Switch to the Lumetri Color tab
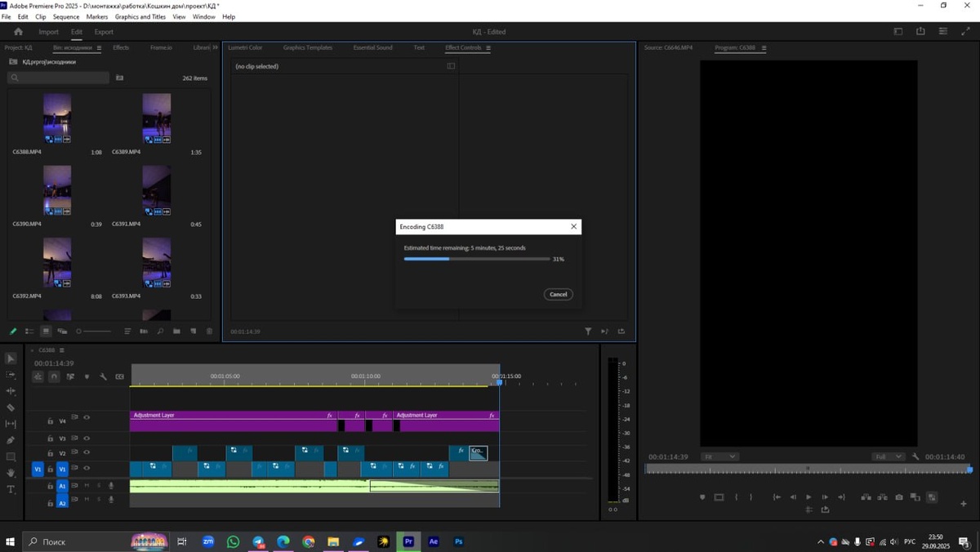980x552 pixels. pyautogui.click(x=245, y=47)
